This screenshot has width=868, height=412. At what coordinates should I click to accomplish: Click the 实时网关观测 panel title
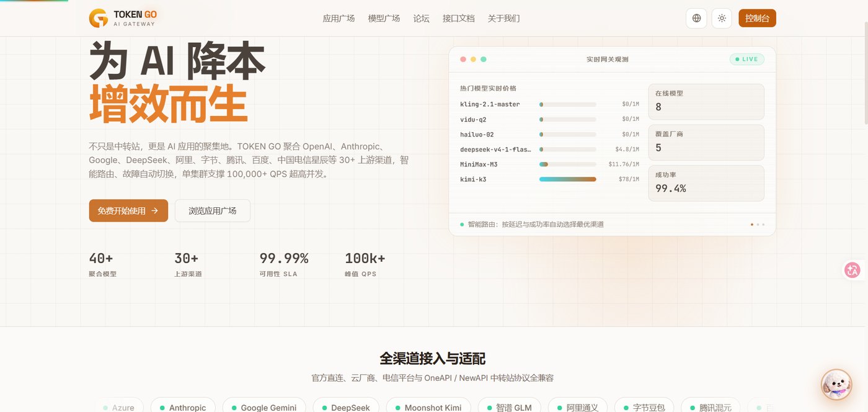608,60
